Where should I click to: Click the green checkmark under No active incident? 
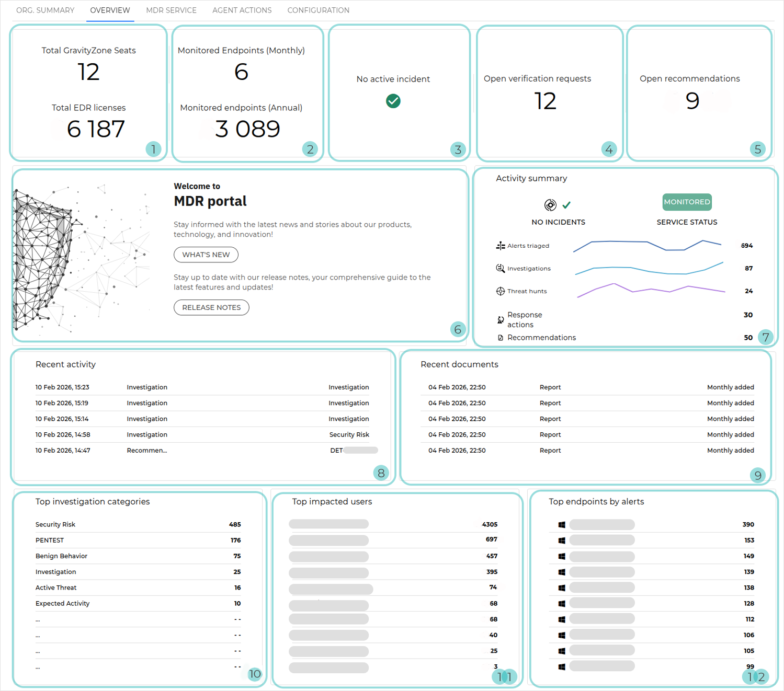pyautogui.click(x=393, y=101)
